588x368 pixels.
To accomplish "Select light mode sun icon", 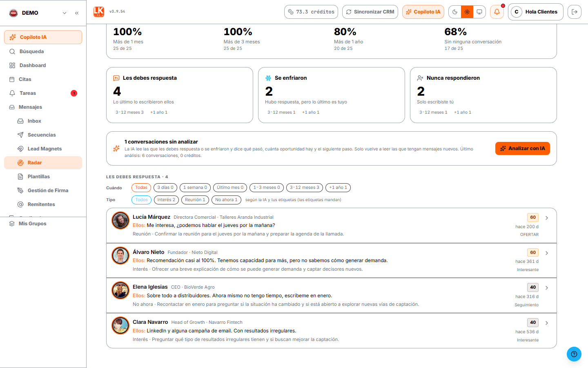I will pyautogui.click(x=467, y=12).
